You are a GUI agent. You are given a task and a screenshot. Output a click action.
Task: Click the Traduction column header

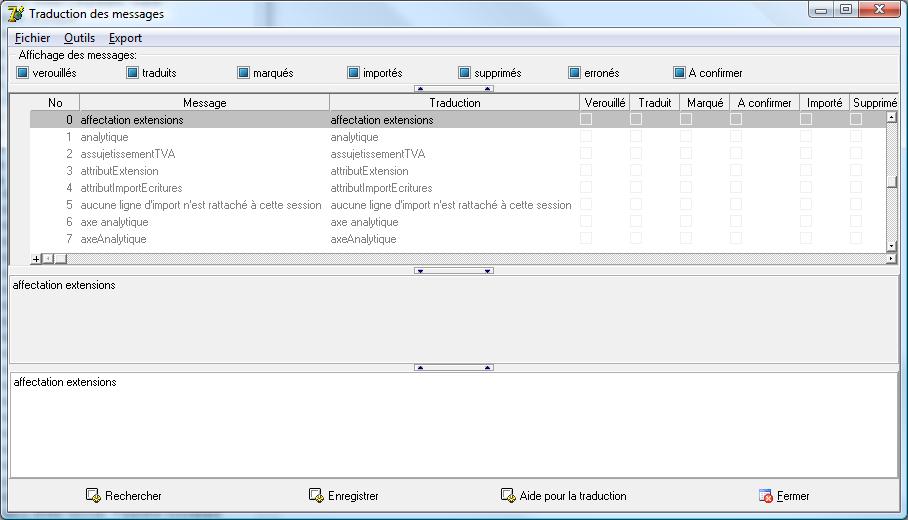[455, 102]
